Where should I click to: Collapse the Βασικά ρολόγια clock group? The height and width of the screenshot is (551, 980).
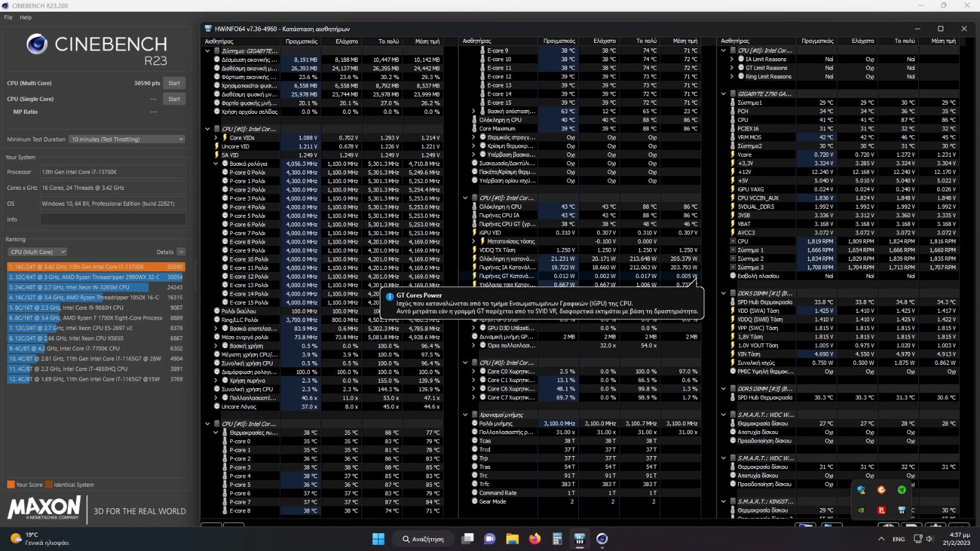(216, 163)
